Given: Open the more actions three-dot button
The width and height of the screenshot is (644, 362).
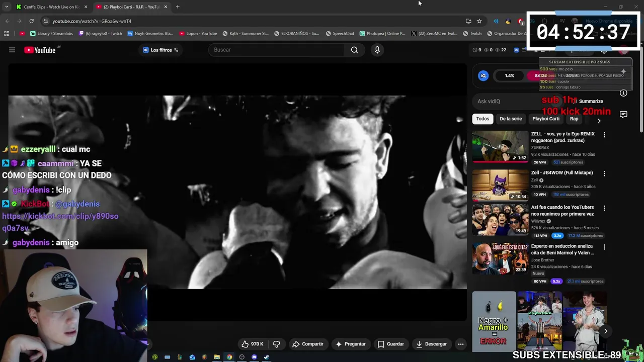Looking at the screenshot, I should coord(460,344).
